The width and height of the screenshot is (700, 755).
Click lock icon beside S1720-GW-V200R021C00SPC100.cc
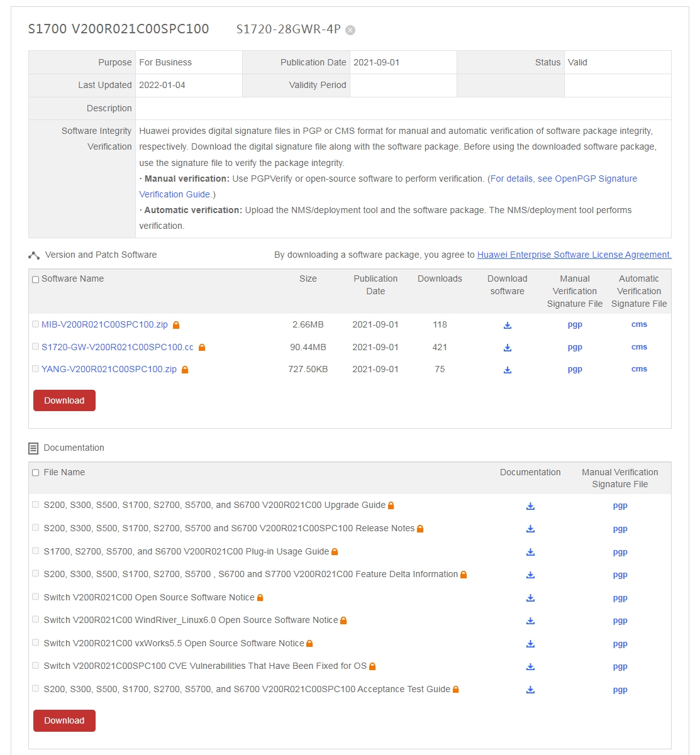[x=202, y=348]
